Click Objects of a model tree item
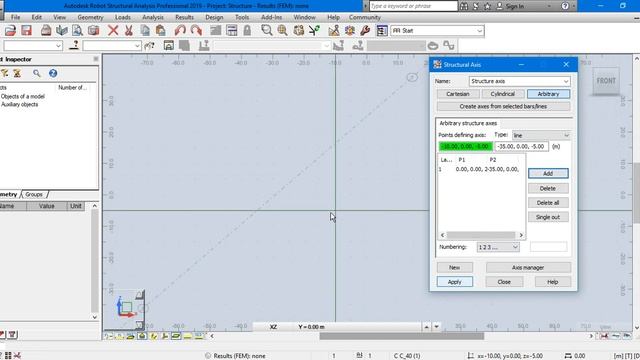 (x=23, y=97)
